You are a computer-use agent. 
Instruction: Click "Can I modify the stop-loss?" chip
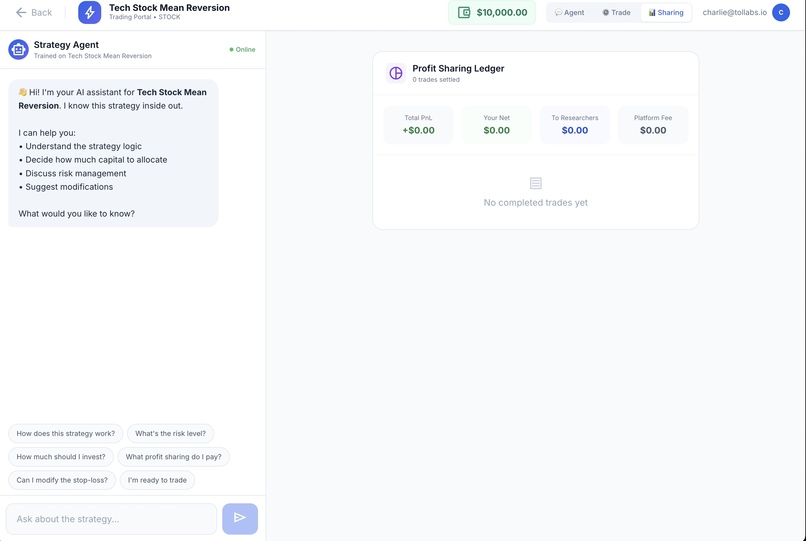[62, 480]
